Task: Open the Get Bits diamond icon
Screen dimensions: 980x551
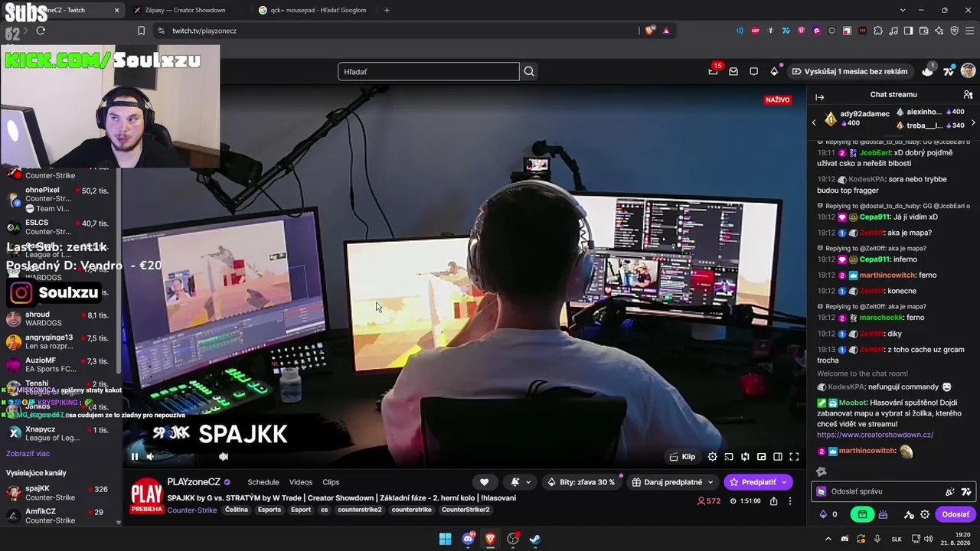Action: point(774,71)
